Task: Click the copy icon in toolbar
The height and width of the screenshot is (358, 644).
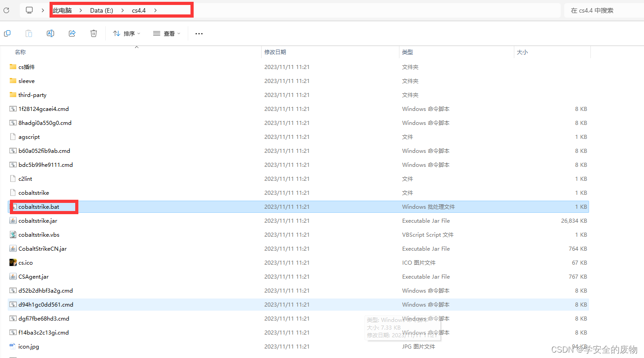Action: click(x=7, y=33)
